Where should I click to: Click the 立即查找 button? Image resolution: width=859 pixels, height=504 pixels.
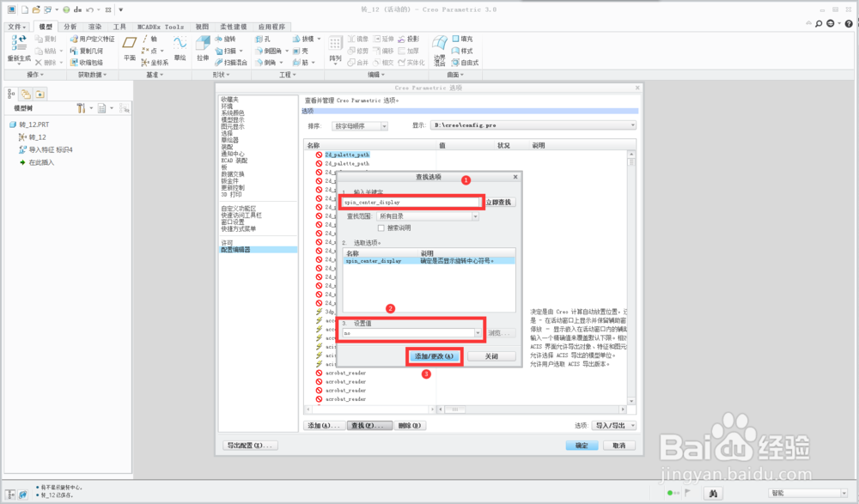tap(498, 202)
